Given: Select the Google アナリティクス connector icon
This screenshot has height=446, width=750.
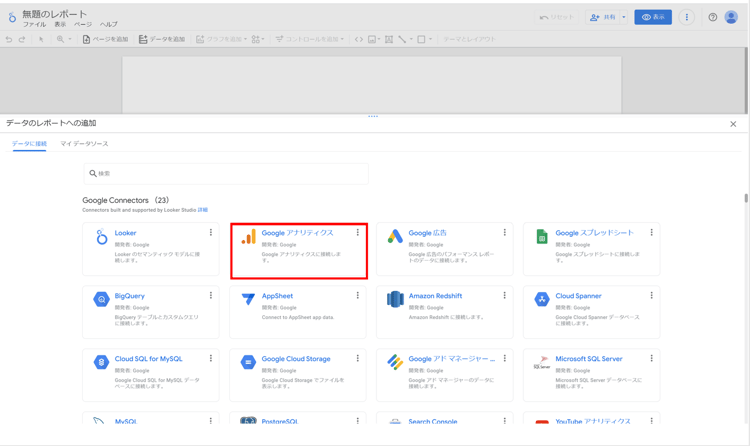Looking at the screenshot, I should [x=248, y=237].
